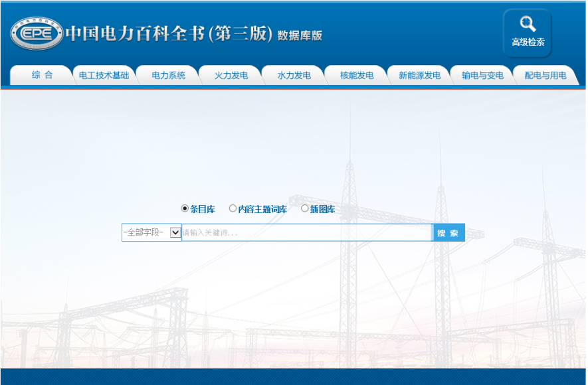Choose 内容主题词库 radio option
The height and width of the screenshot is (385, 588).
(233, 208)
